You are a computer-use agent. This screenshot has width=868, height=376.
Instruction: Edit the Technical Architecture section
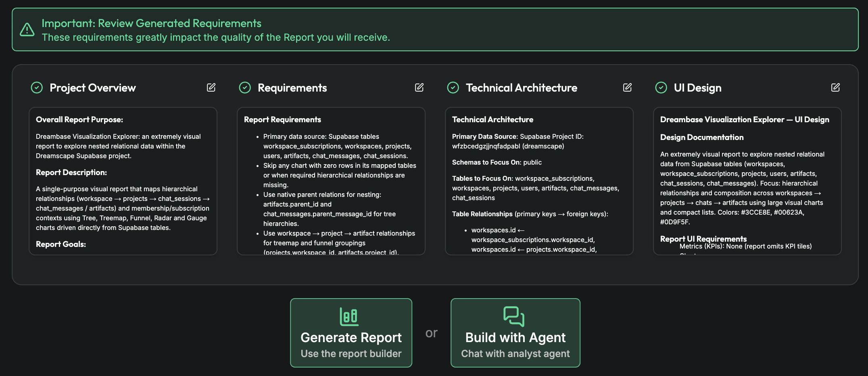(x=627, y=88)
